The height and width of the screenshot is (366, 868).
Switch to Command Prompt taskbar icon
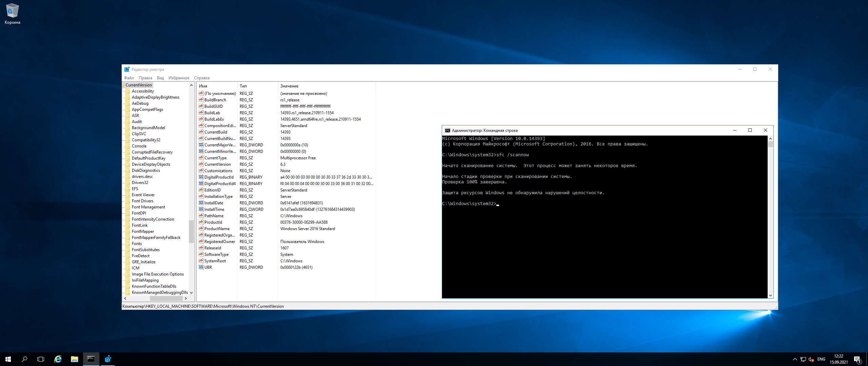click(x=91, y=359)
